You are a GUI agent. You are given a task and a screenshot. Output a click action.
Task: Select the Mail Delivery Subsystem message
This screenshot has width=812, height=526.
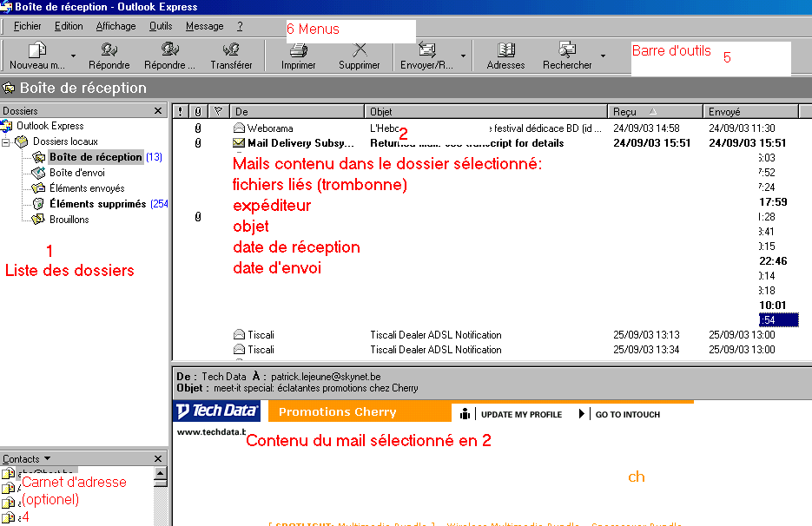pos(485,143)
